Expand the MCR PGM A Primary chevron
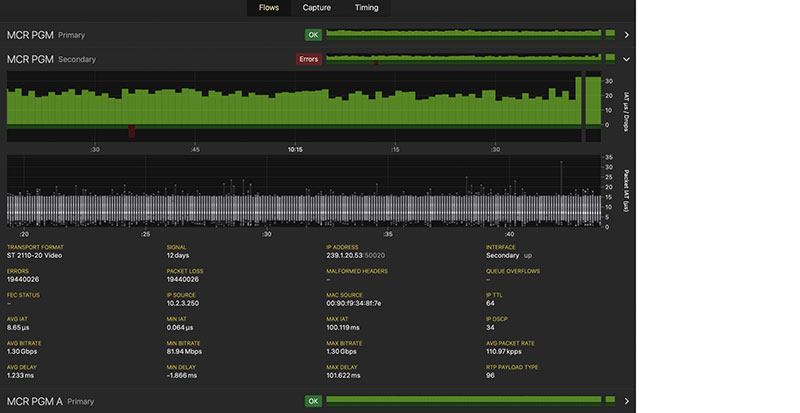800x413 pixels. [626, 401]
